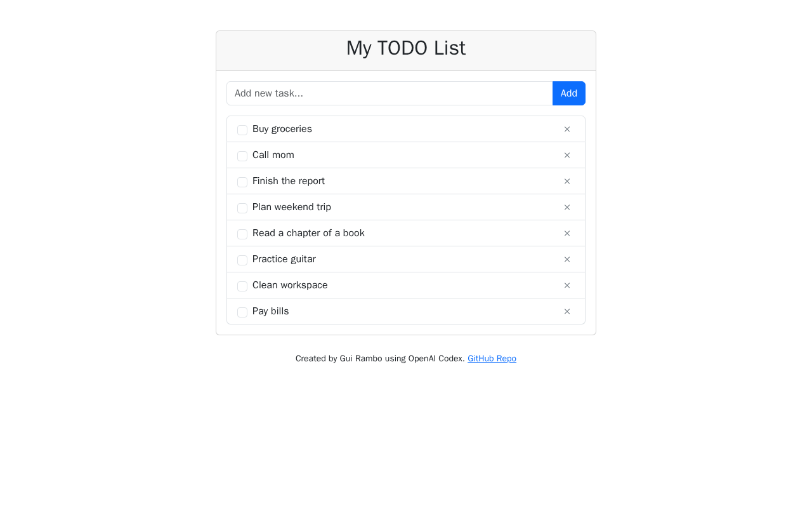Mark Practice guitar as completed
This screenshot has height=508, width=812.
click(x=242, y=260)
